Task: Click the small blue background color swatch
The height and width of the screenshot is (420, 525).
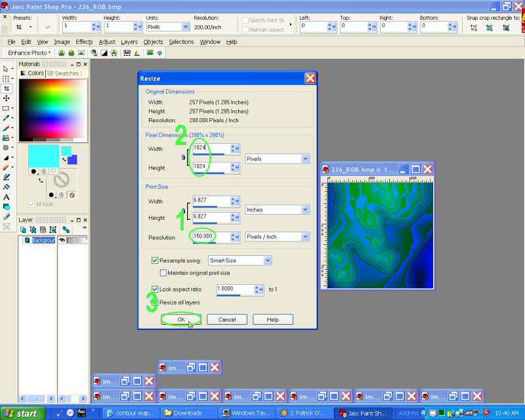Action: (x=72, y=159)
